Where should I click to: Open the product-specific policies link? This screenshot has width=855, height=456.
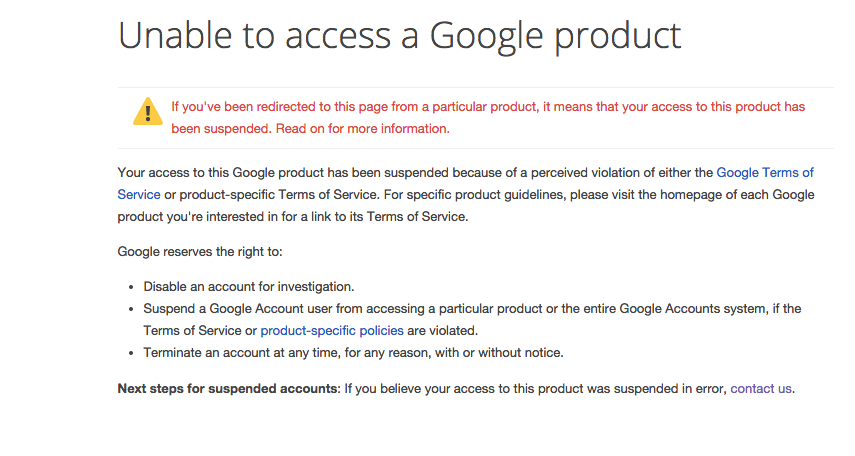[x=332, y=330]
